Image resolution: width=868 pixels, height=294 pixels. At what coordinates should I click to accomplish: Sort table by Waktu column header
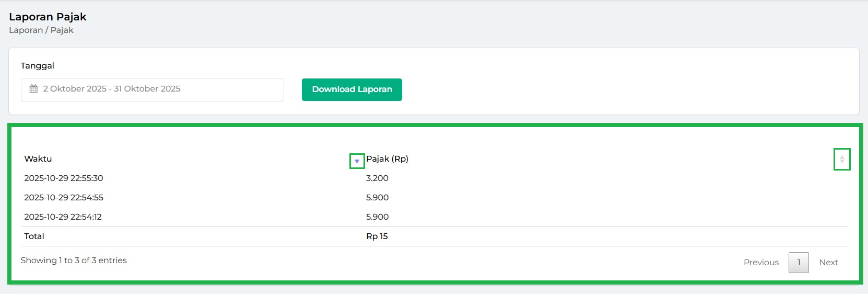pos(38,159)
